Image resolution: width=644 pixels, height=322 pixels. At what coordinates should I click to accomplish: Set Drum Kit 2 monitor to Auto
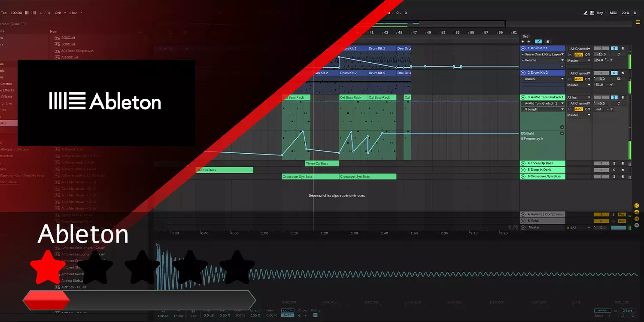579,79
